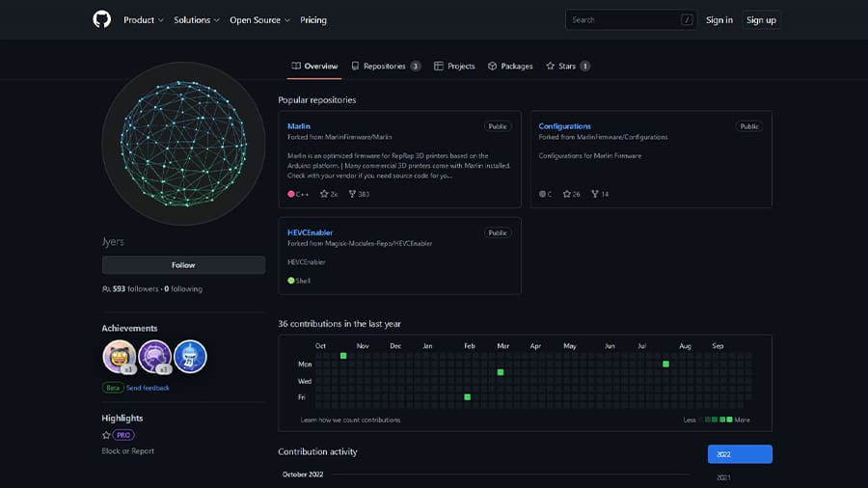This screenshot has width=868, height=488.
Task: View the 593 followers list
Action: tap(135, 288)
